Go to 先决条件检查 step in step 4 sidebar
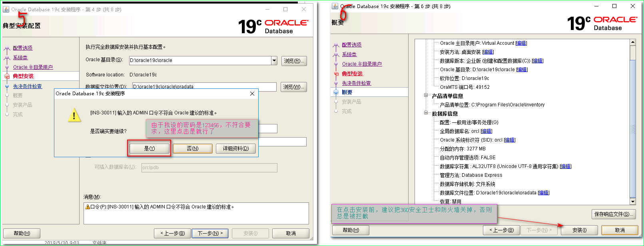Screen dimensions: 644x246 (x=27, y=86)
